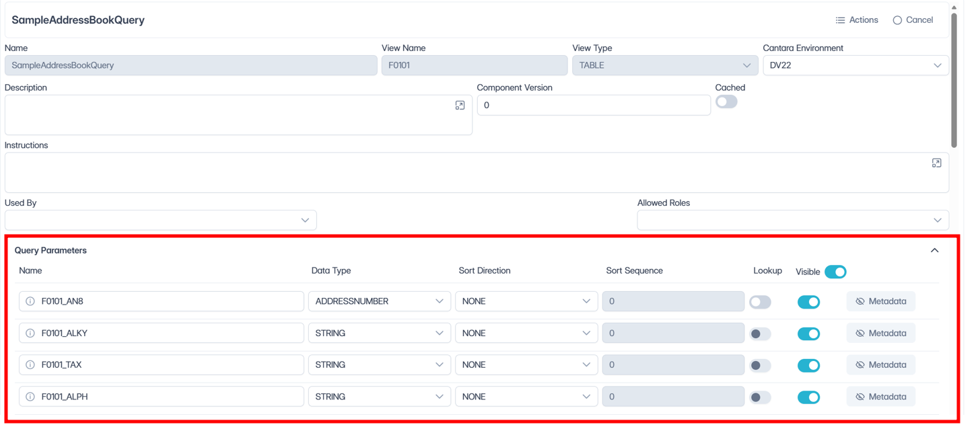Toggle Lookup switch on F0101_TAX row
Viewport: 980px width, 435px height.
coord(761,365)
